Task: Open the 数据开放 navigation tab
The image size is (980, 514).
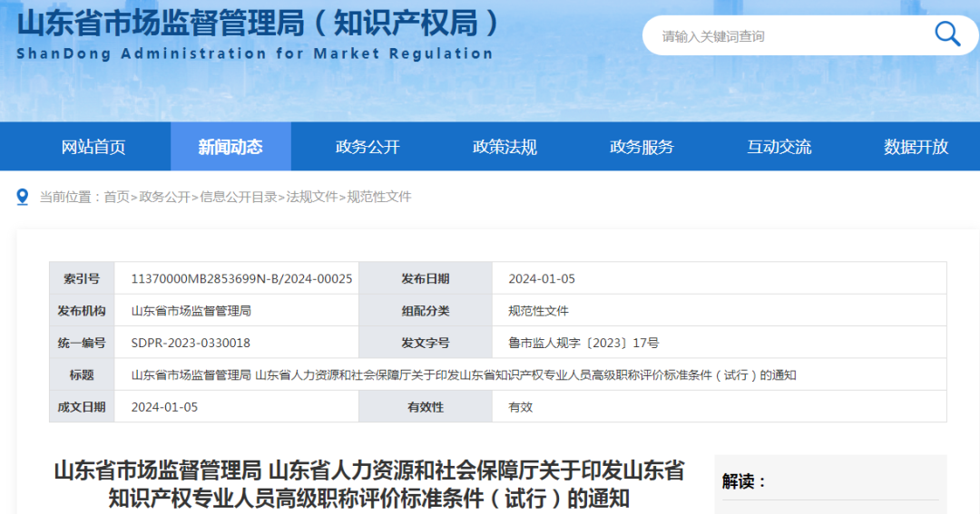Action: pyautogui.click(x=916, y=147)
